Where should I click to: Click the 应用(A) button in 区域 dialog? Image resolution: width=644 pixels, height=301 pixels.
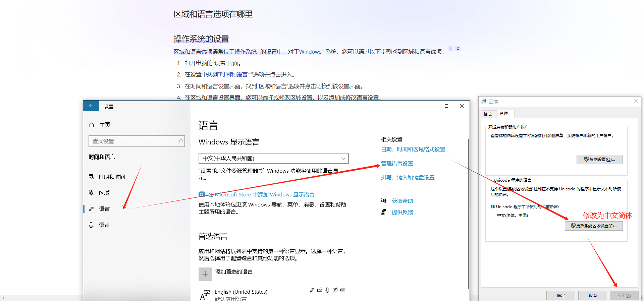(x=624, y=295)
